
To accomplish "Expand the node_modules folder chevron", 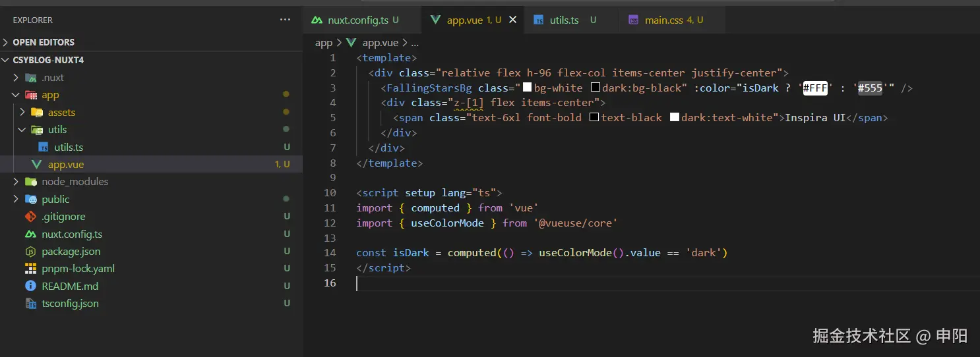I will pos(16,182).
